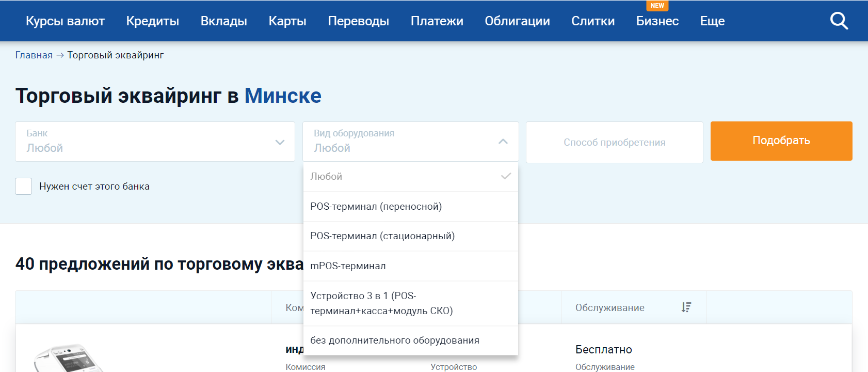Expand the Банк dropdown
868x372 pixels.
tap(155, 142)
